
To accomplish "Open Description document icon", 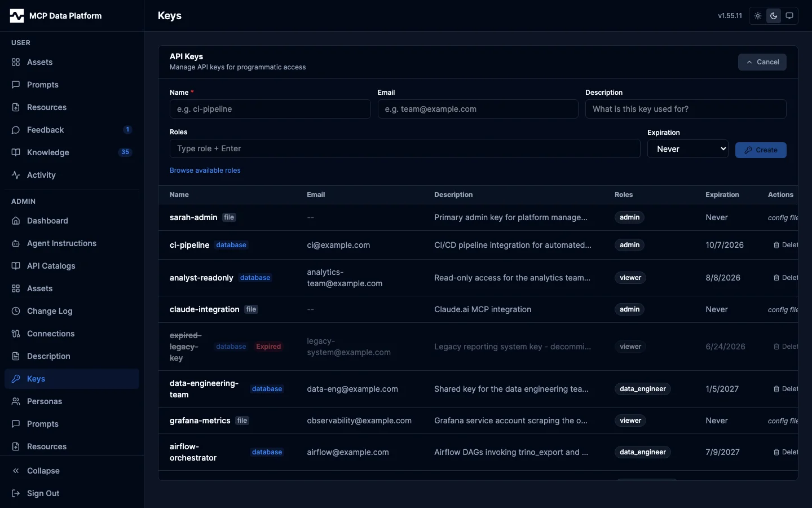I will (16, 356).
